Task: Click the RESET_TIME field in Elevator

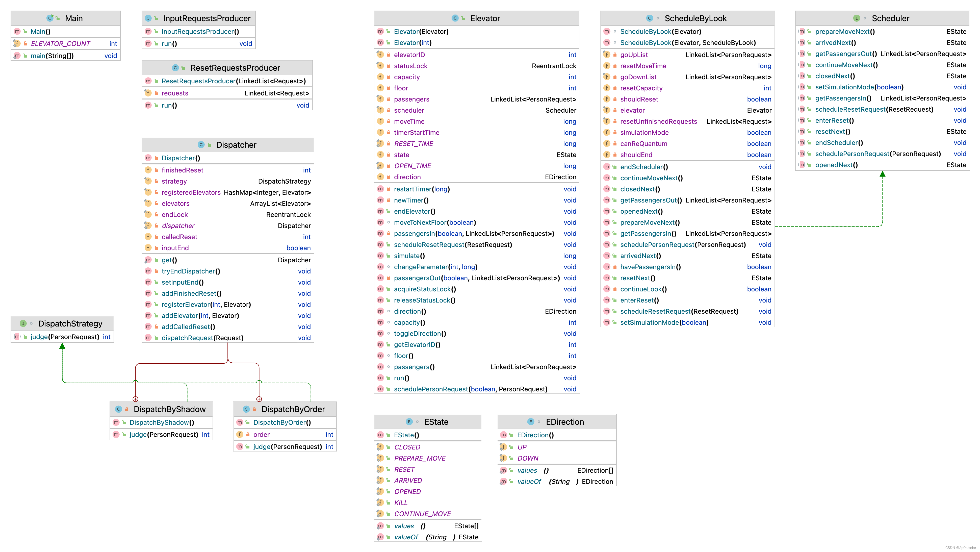Action: [477, 143]
